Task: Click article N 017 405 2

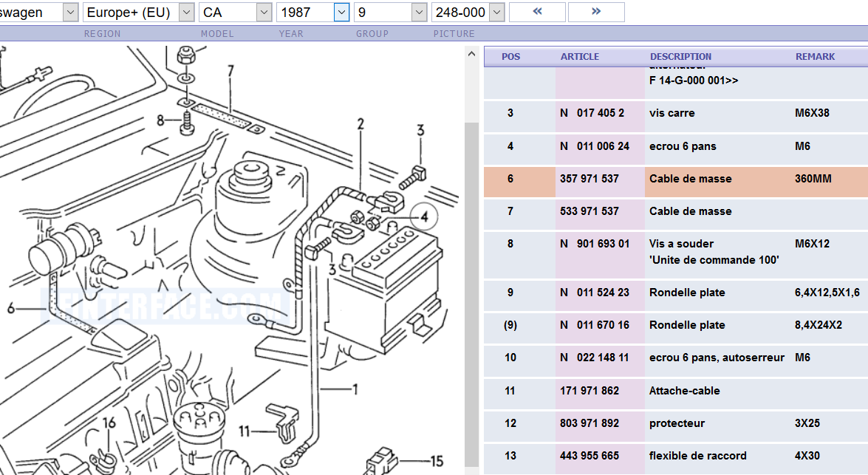Action: tap(592, 113)
